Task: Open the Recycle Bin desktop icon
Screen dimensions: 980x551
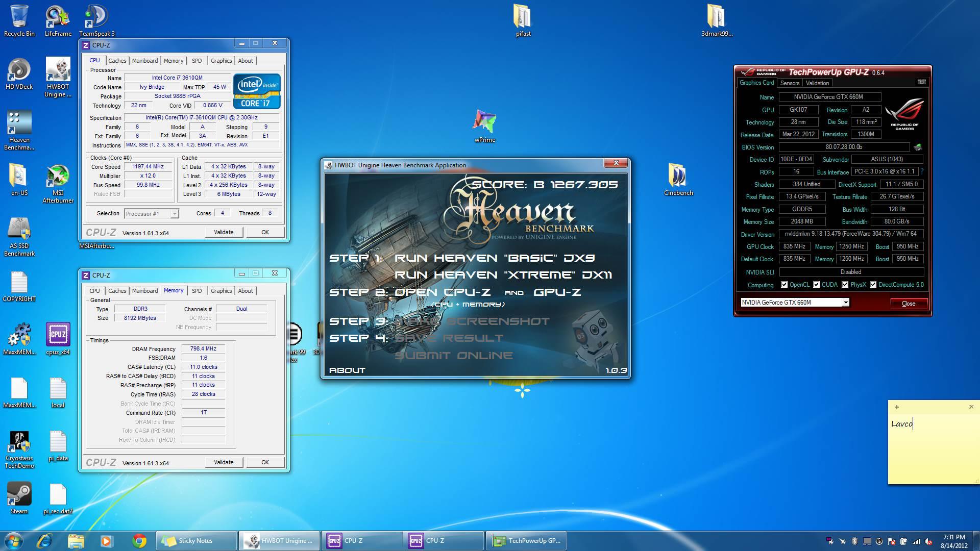Action: click(19, 20)
